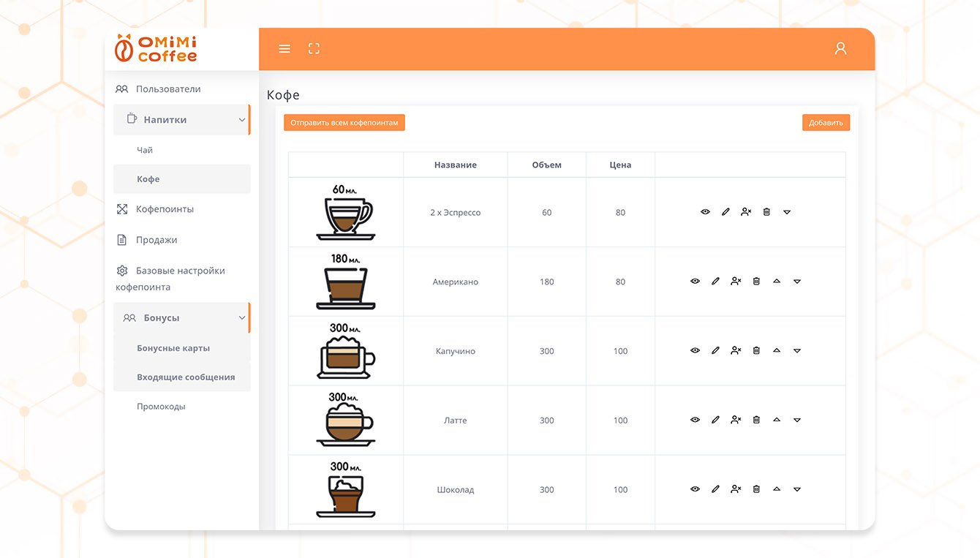Viewport: 980px width, 558px height.
Task: Click the Капучино cup image
Action: tap(346, 351)
